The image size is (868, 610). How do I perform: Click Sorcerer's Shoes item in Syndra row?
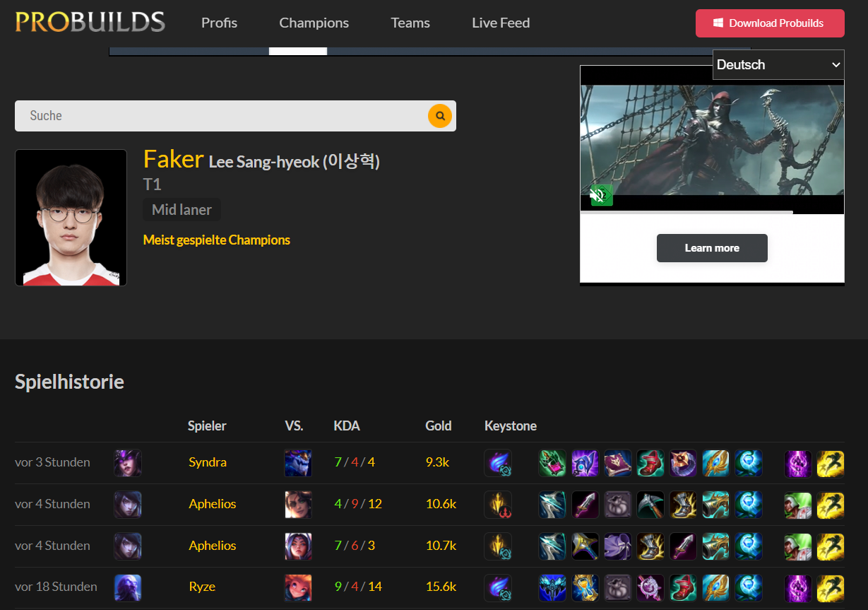click(x=650, y=463)
